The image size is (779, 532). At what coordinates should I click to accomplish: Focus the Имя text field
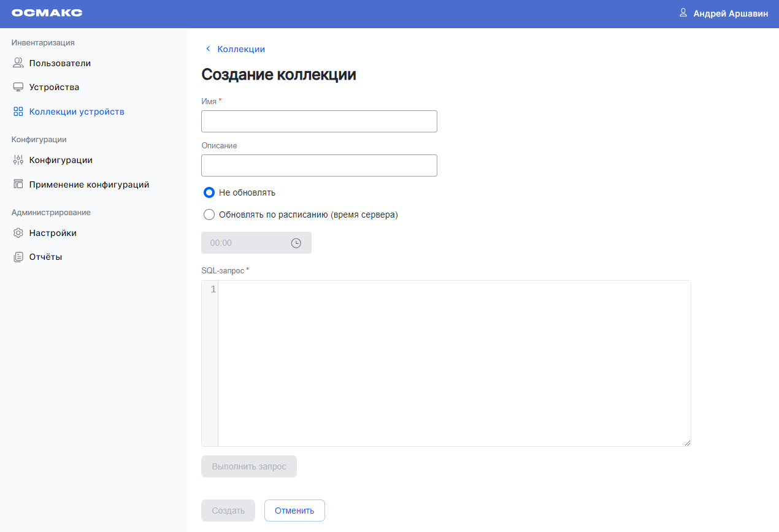tap(319, 121)
